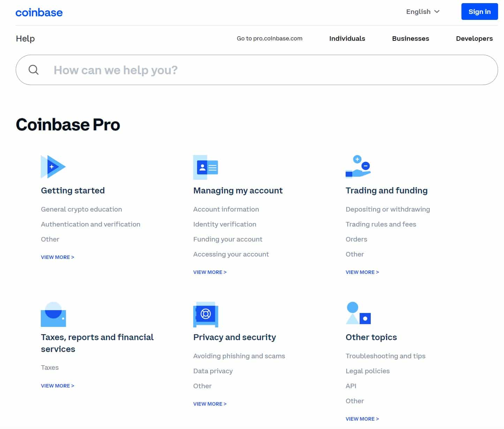504x429 pixels.
Task: Expand View More under Privacy and security
Action: pos(210,404)
